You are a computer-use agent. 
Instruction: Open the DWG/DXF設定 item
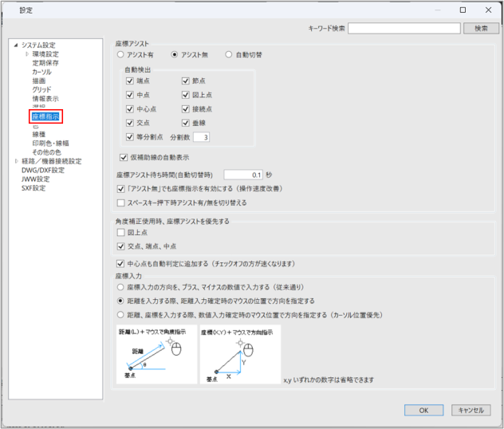42,170
